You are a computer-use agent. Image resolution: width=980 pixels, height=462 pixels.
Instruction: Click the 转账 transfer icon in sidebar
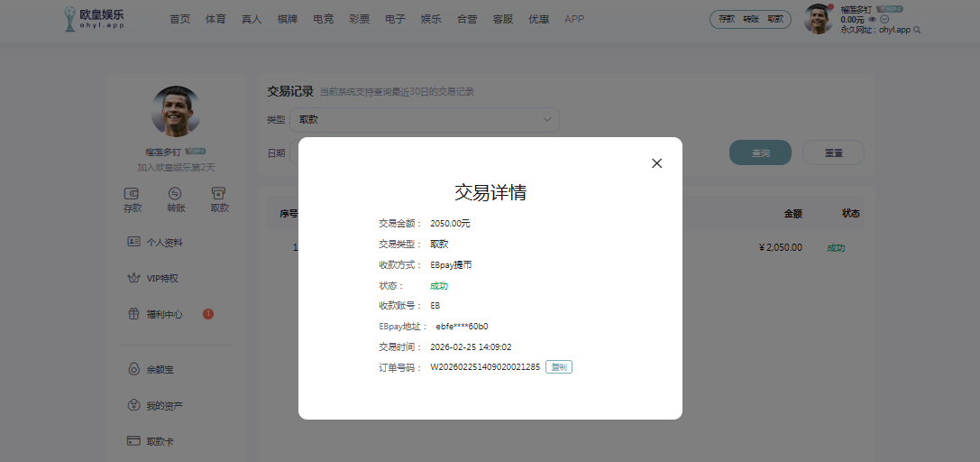[x=176, y=193]
